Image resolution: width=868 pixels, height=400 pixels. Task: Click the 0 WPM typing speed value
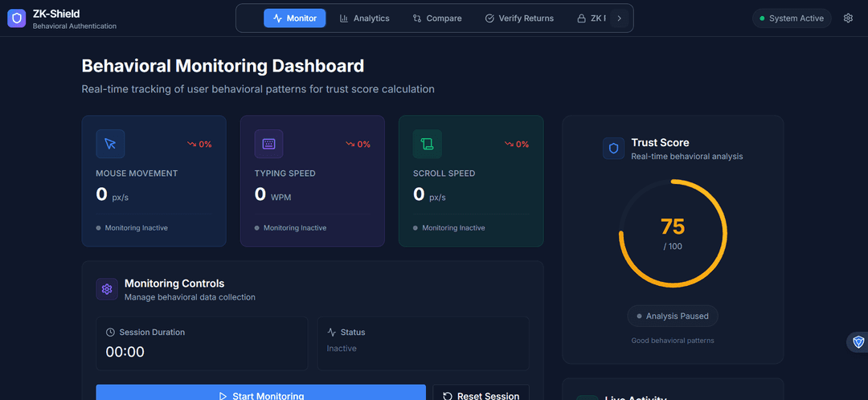click(x=272, y=194)
